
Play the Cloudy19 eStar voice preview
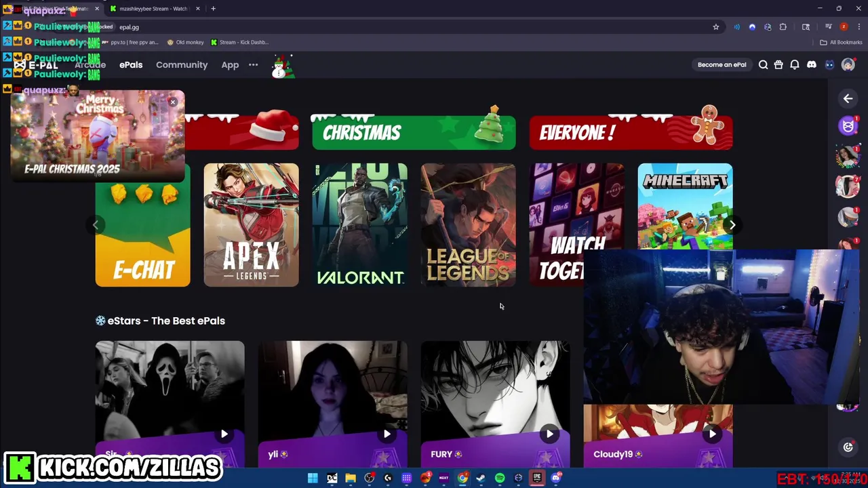(712, 434)
